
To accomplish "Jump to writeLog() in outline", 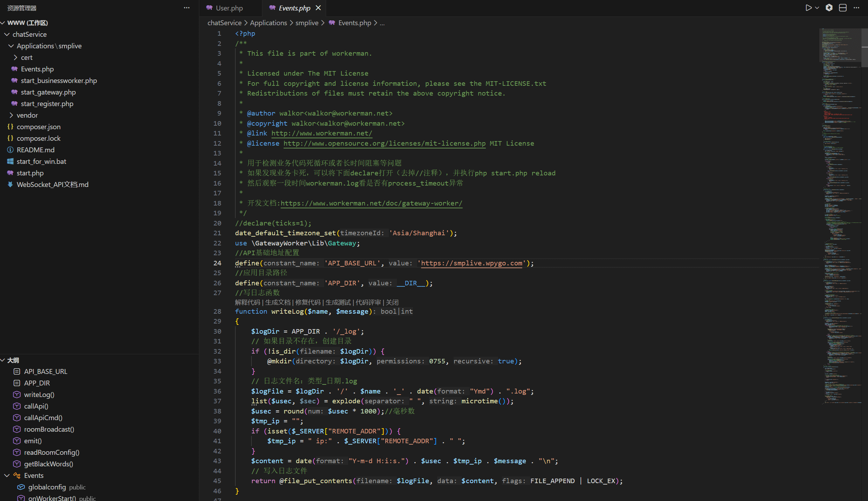I will point(39,395).
